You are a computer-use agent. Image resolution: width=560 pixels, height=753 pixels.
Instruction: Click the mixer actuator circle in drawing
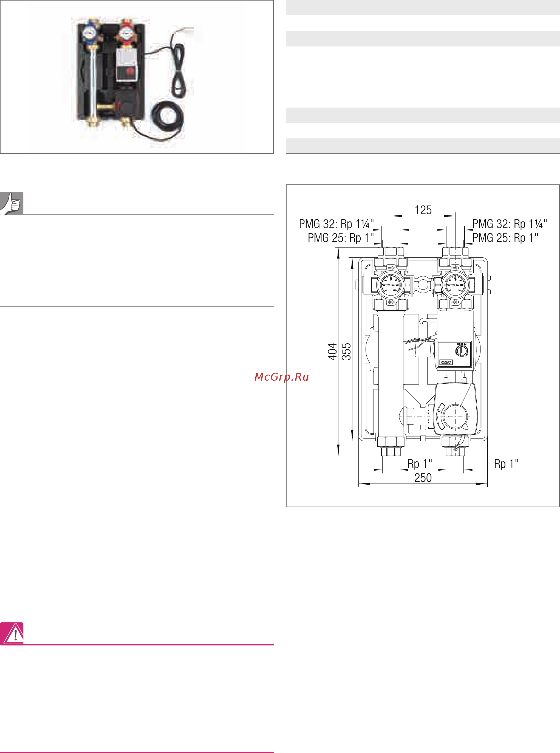coord(455,416)
